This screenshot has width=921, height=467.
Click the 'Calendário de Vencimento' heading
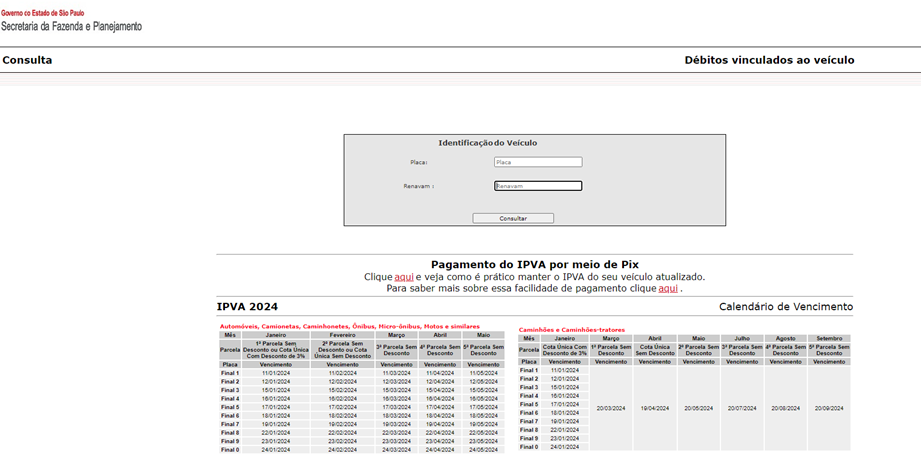click(x=785, y=307)
